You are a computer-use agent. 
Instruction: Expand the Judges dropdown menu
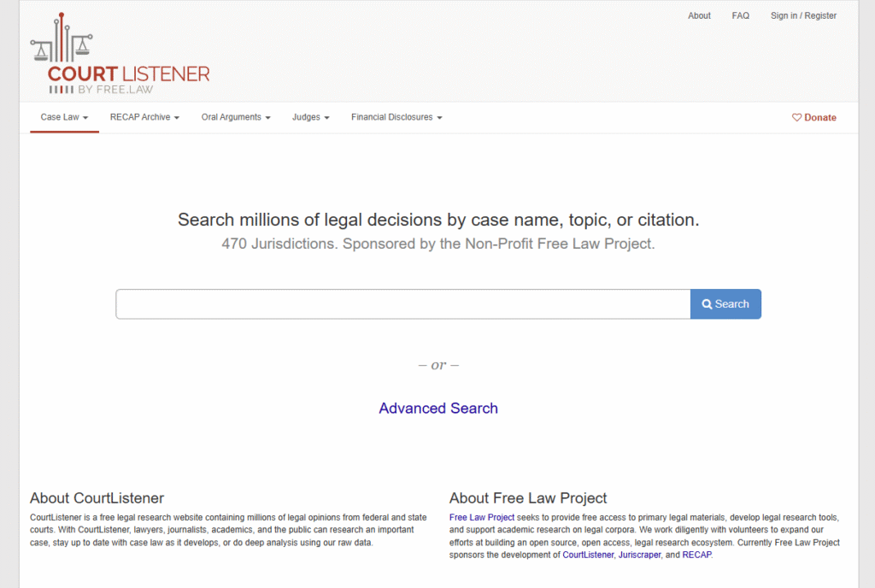coord(311,117)
